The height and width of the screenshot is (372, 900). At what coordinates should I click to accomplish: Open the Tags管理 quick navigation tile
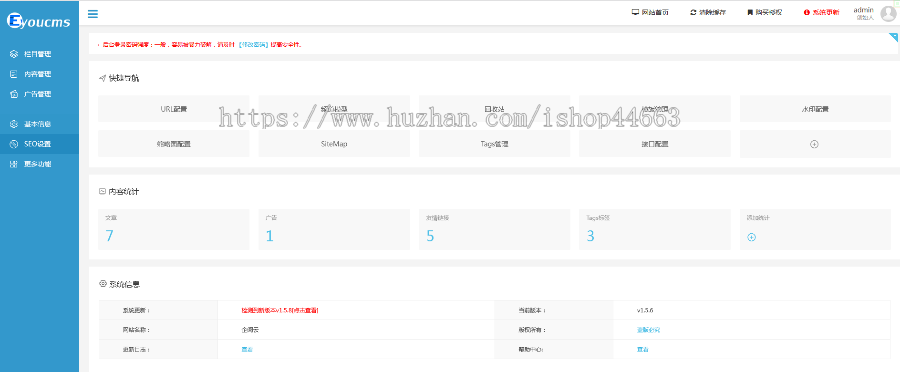coord(494,144)
